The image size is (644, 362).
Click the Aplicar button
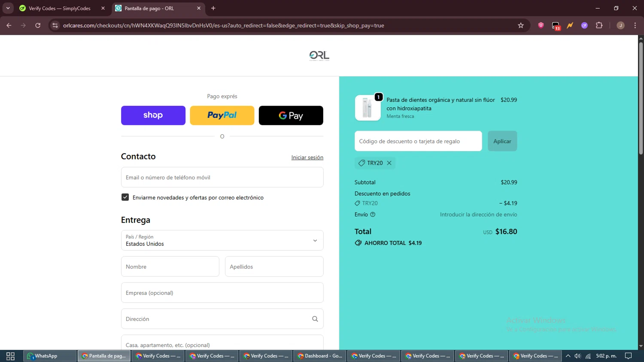502,141
